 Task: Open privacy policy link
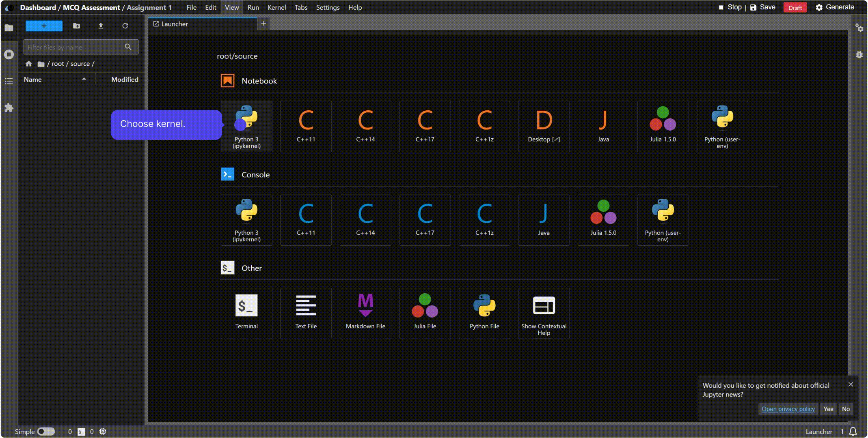point(788,409)
